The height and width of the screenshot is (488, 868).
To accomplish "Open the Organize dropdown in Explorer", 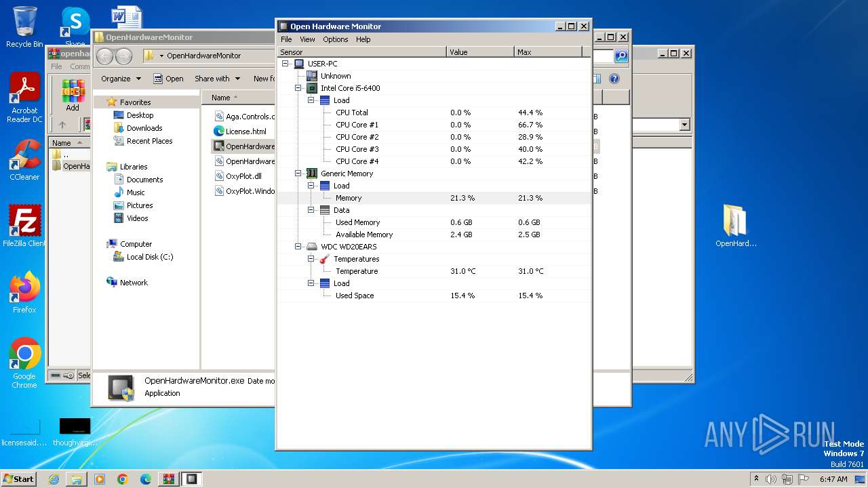I will 121,79.
